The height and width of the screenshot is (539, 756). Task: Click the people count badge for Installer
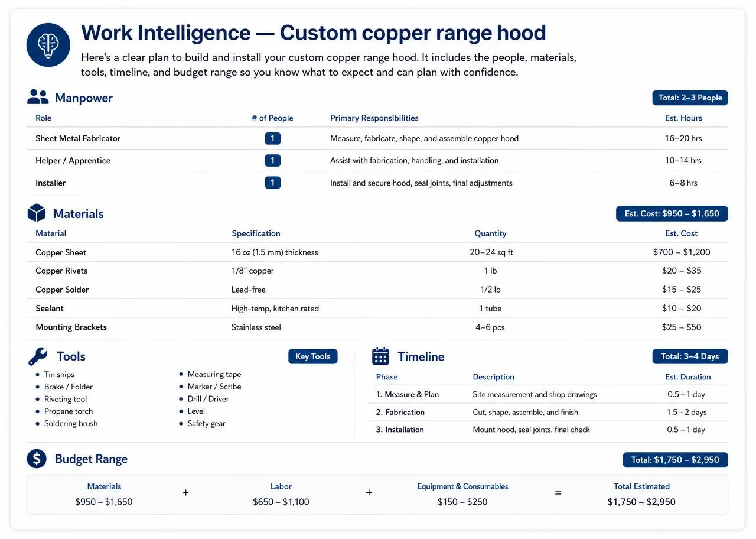pos(272,183)
